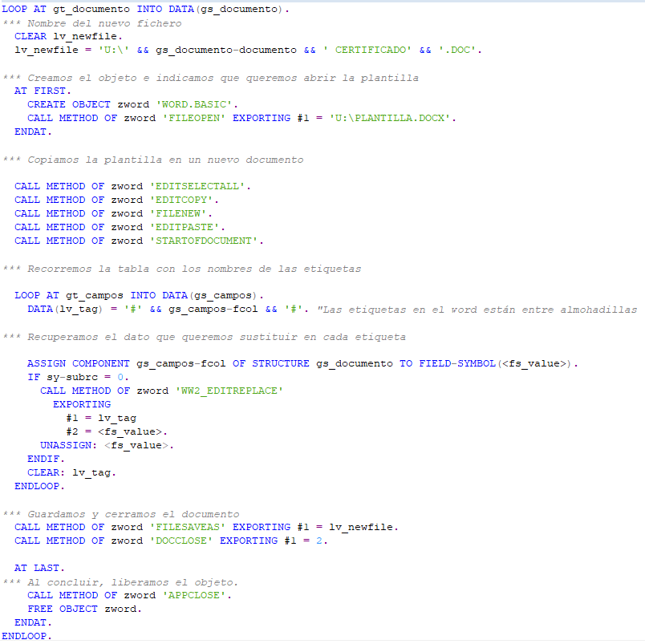Click the 'CLEAR: lv_tag.' statement
Viewport: 645px width, 644px height.
[71, 472]
